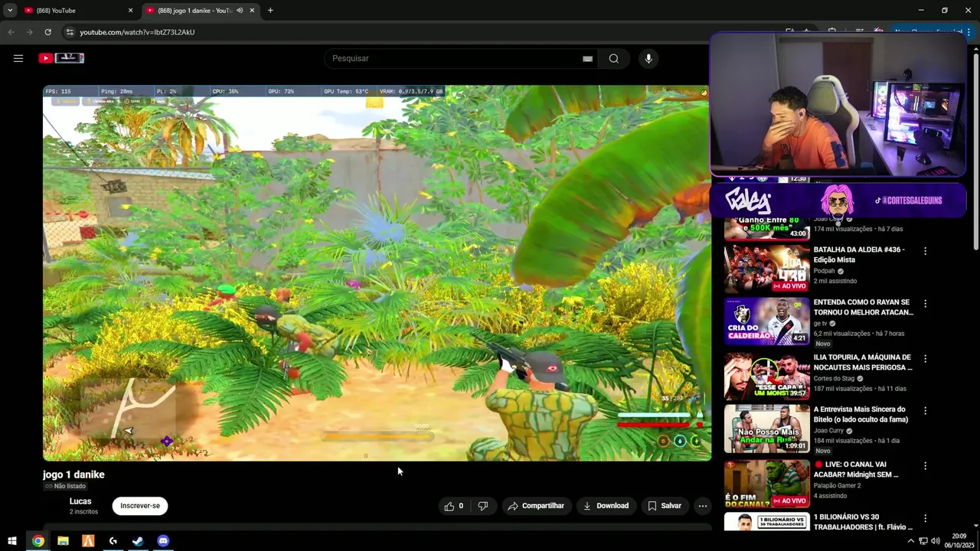Open the YouTube hamburger guide menu
Viewport: 980px width, 551px height.
(x=18, y=58)
